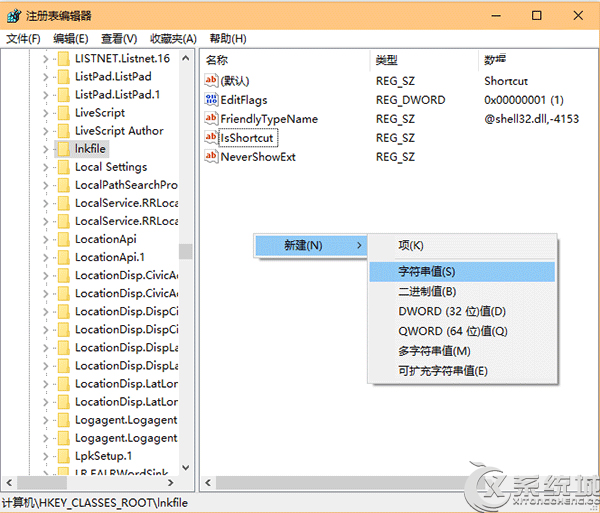Click the folder icon of LiveScript Author

coord(64,131)
